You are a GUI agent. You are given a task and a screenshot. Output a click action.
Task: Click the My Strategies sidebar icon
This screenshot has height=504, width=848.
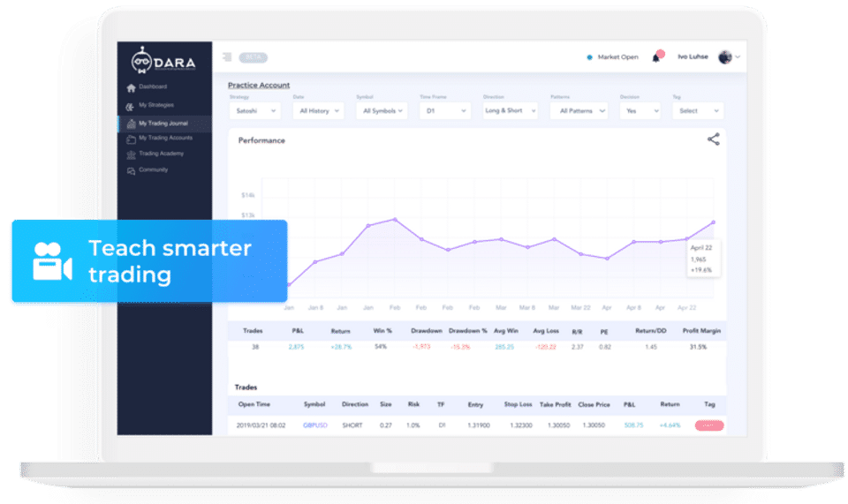tap(131, 107)
